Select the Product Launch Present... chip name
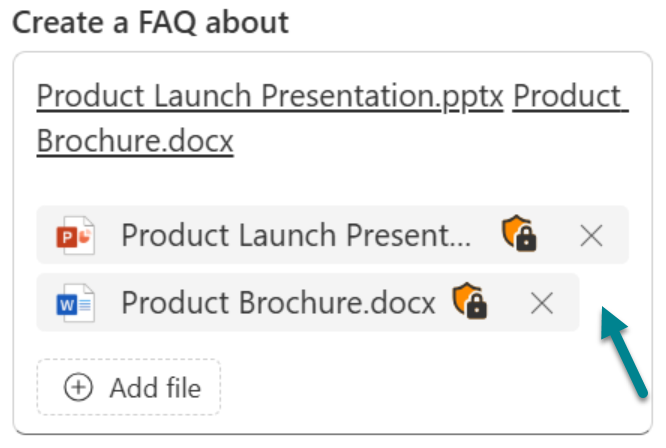 click(295, 236)
